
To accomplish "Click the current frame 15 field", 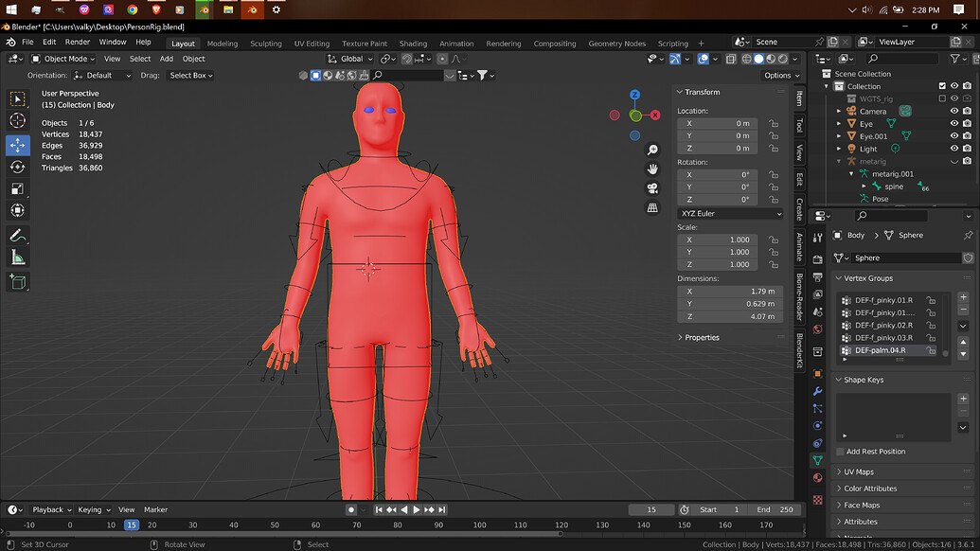I will point(651,509).
